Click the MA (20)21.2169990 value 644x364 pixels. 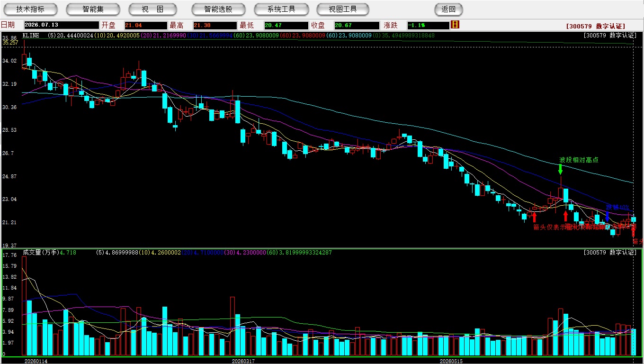[163, 36]
